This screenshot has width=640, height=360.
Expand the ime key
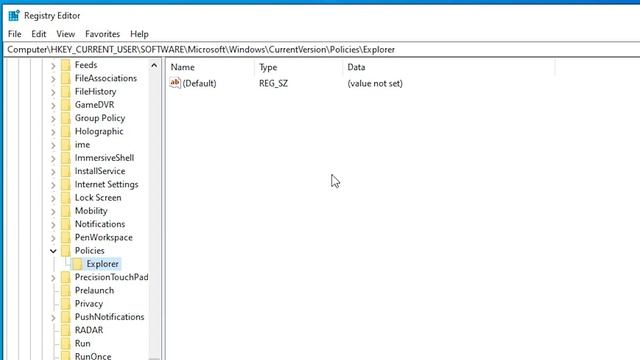(x=53, y=145)
